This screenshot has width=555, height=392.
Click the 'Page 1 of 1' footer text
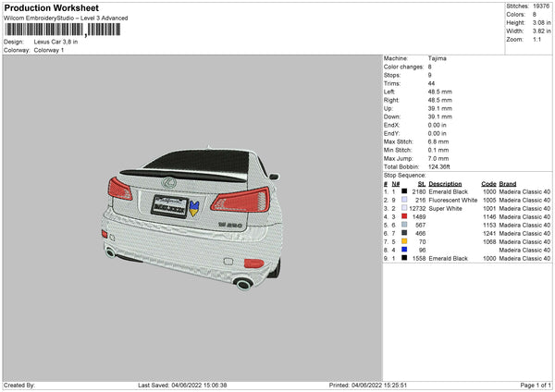click(536, 385)
